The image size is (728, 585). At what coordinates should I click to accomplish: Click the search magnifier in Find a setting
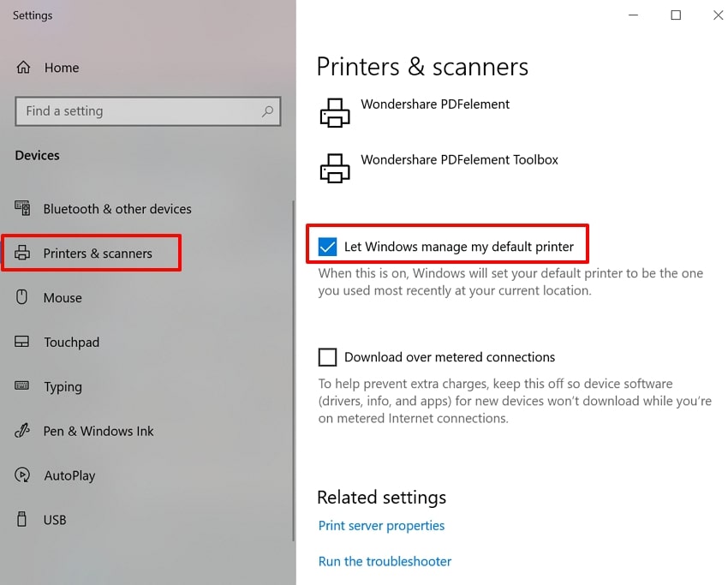point(266,111)
